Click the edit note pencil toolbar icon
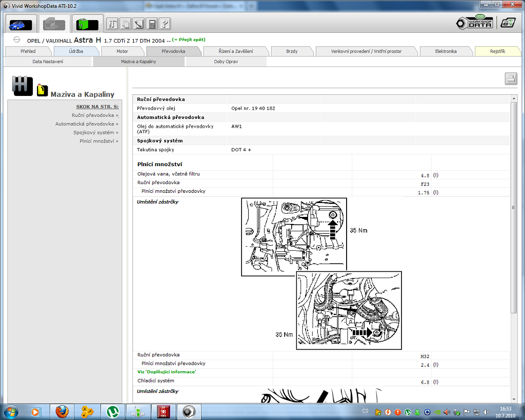Screen dimensions: 525x420 point(139,24)
